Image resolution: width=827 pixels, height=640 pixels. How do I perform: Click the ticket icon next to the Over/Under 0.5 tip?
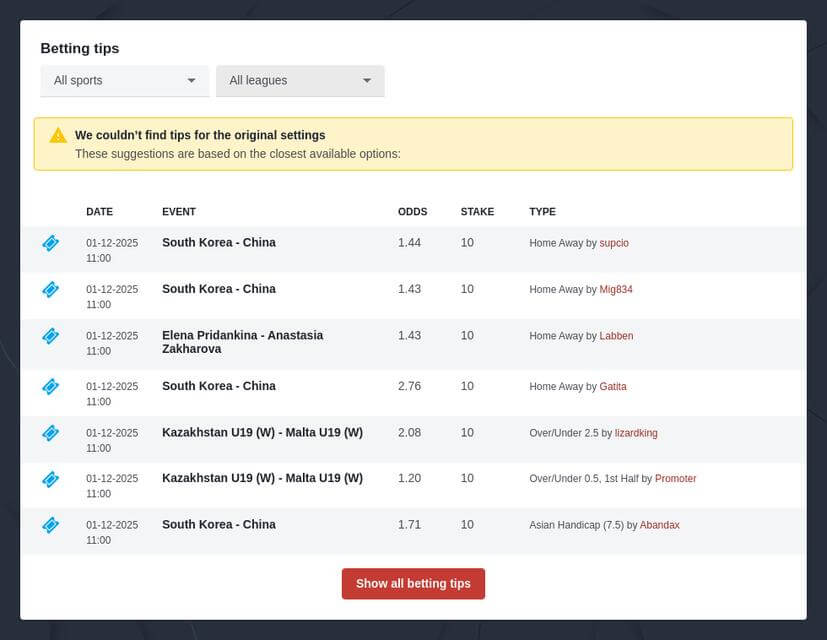tap(50, 479)
